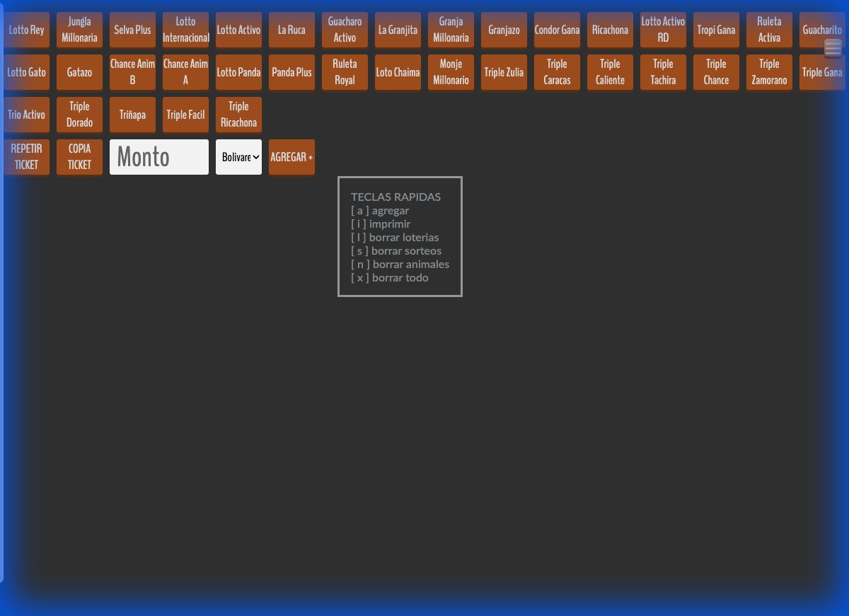The width and height of the screenshot is (849, 616).
Task: Choose the Ruleta Royal lottery
Action: pos(345,72)
